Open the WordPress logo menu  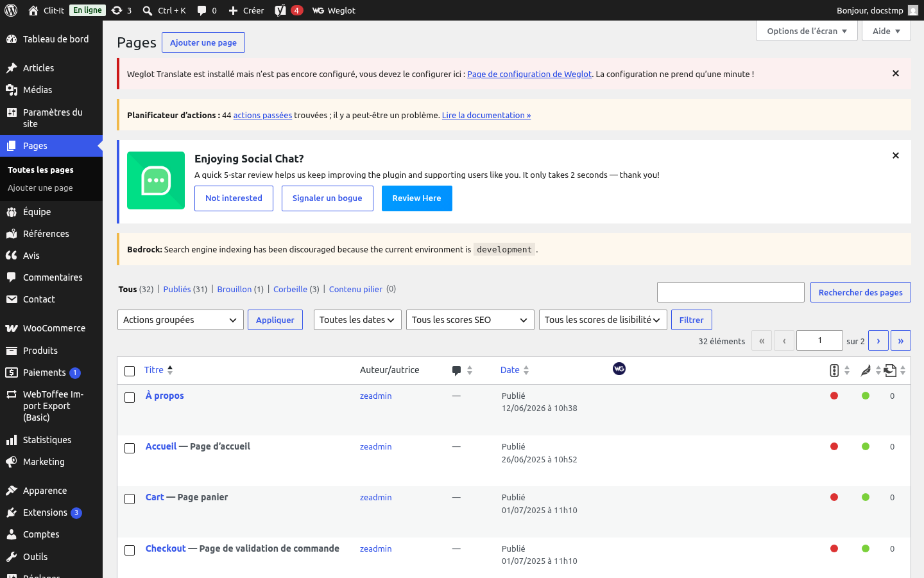coord(11,10)
